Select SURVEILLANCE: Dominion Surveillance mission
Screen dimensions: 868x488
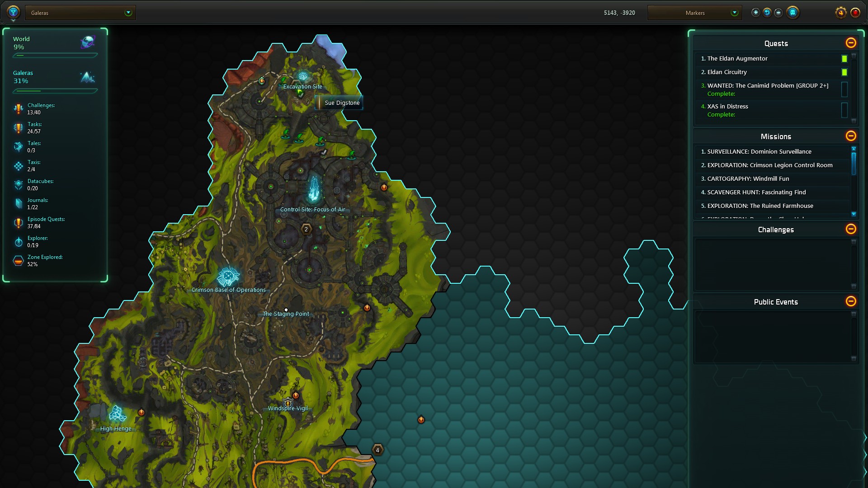[772, 152]
